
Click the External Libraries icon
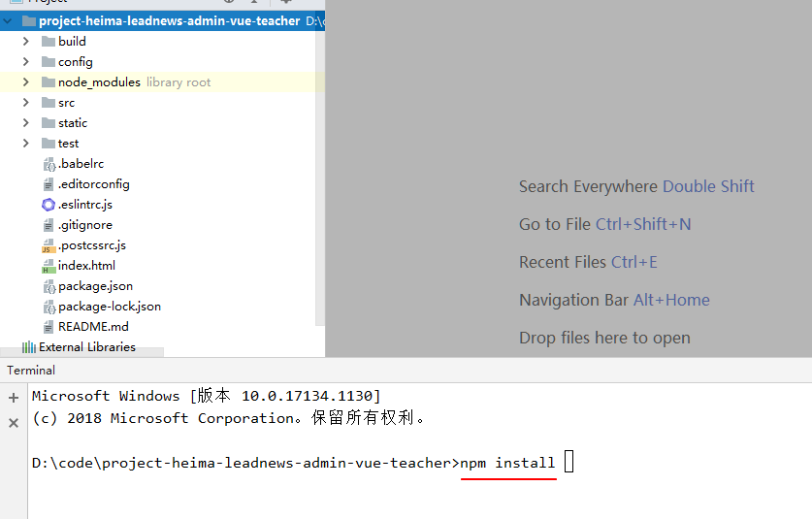[29, 347]
